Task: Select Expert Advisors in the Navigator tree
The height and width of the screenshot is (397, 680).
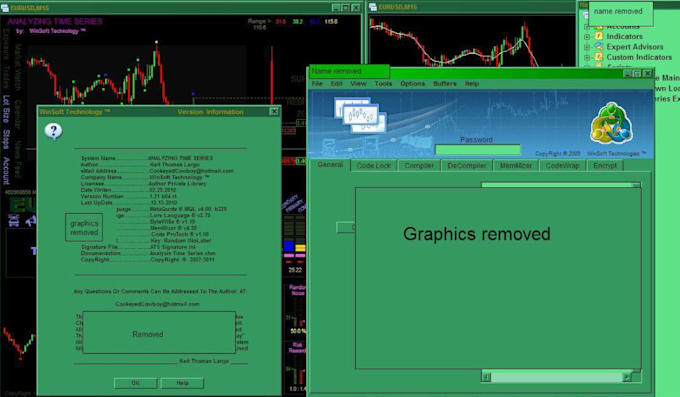Action: click(635, 47)
